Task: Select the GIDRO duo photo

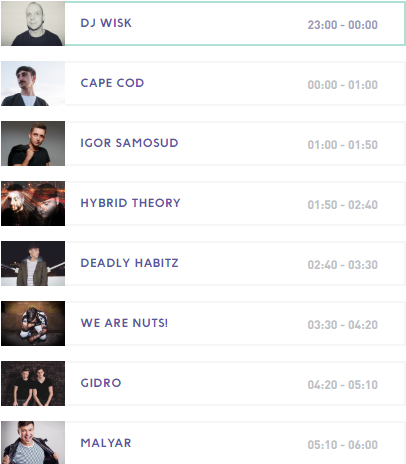Action: (33, 383)
